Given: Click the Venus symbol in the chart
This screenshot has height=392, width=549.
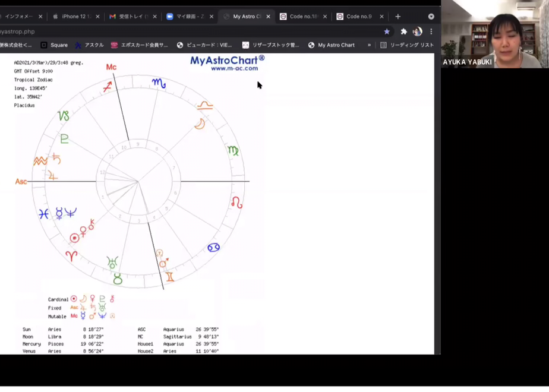Looking at the screenshot, I should click(83, 232).
